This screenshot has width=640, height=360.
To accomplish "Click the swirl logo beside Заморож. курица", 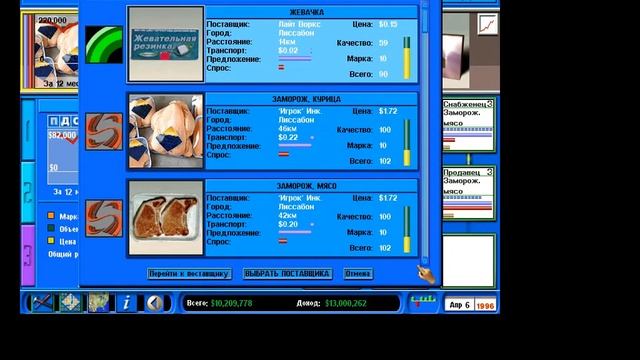I will (104, 131).
